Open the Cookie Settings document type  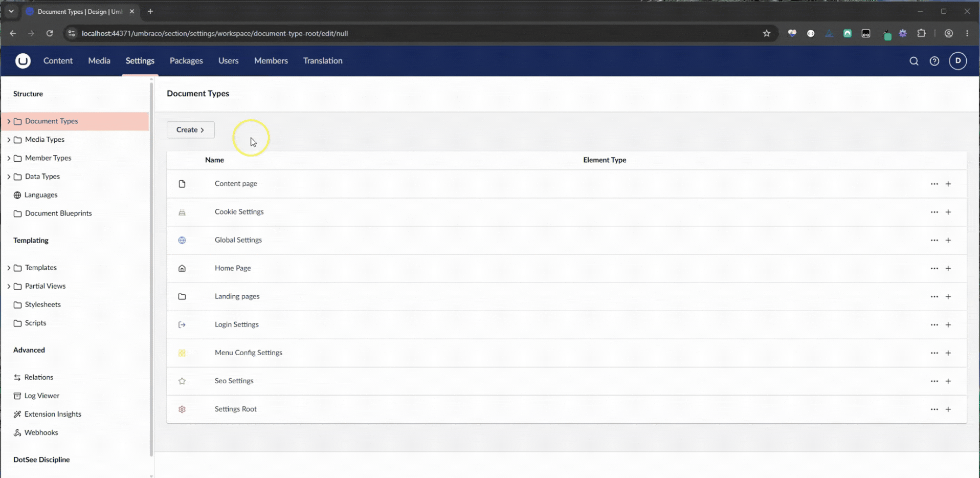(239, 212)
